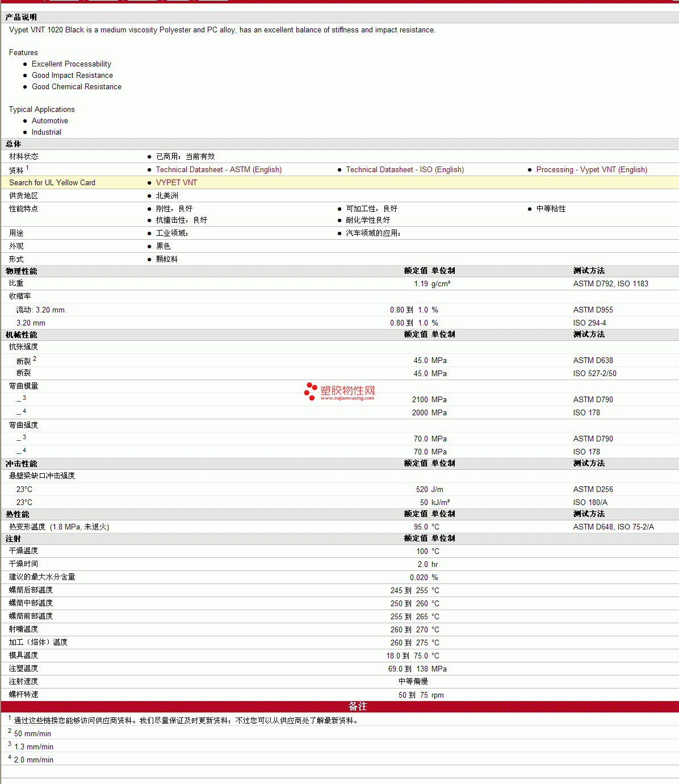This screenshot has width=679, height=784.
Task: Select the impact value '520 J/m'
Action: 430,489
